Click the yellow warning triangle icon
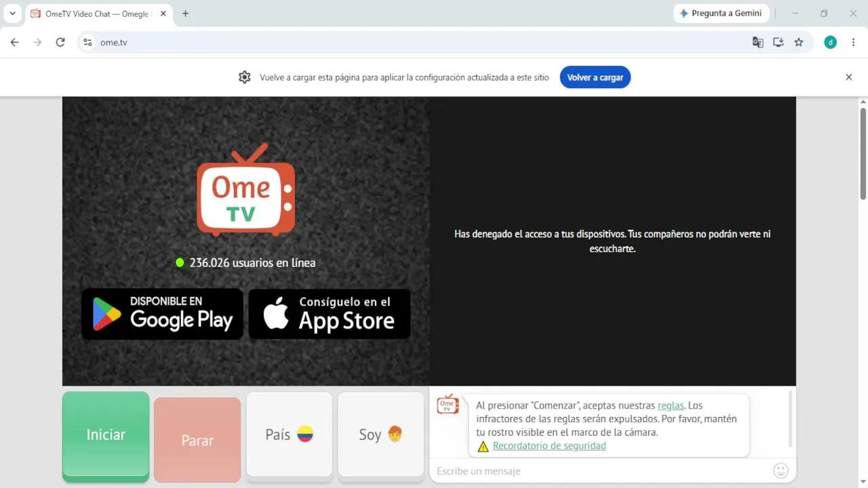Screen dimensions: 868x488 483,446
